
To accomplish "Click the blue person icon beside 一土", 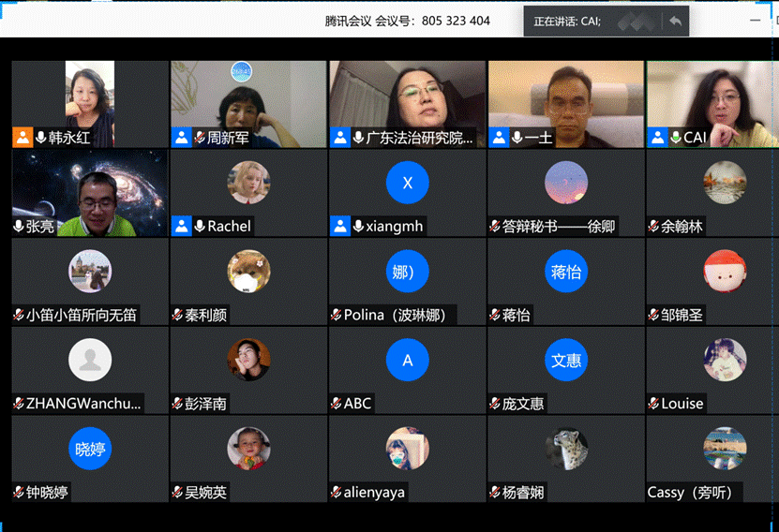I will click(x=498, y=138).
